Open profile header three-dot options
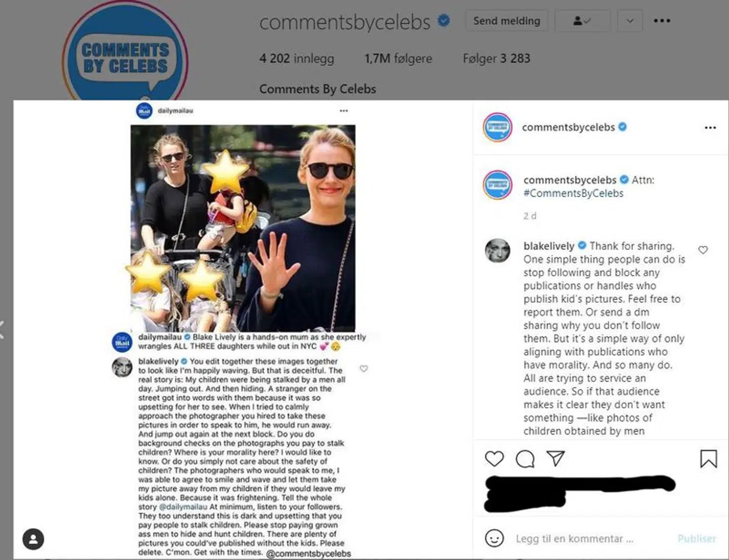The image size is (729, 560). pyautogui.click(x=662, y=21)
